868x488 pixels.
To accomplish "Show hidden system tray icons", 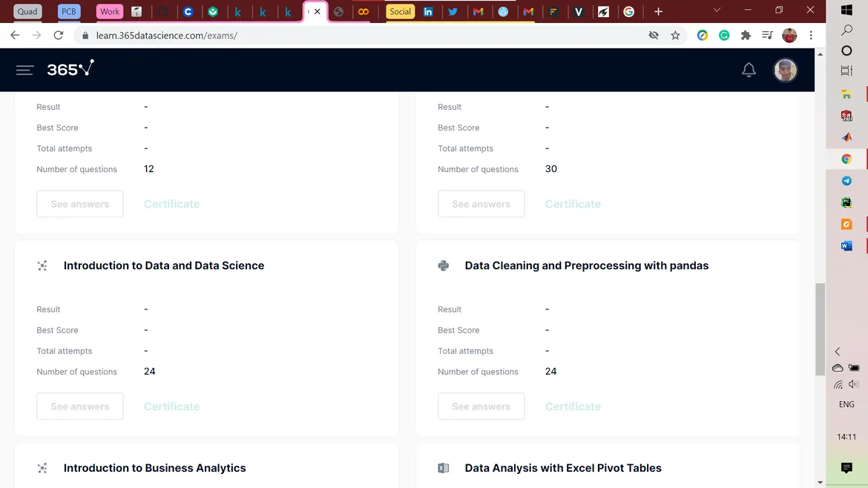I will 838,352.
